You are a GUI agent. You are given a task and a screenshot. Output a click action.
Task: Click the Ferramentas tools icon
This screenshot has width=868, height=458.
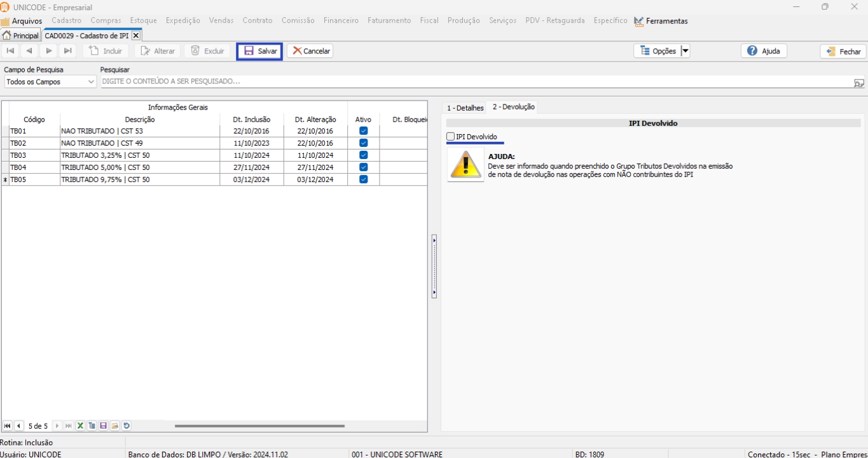pos(638,21)
